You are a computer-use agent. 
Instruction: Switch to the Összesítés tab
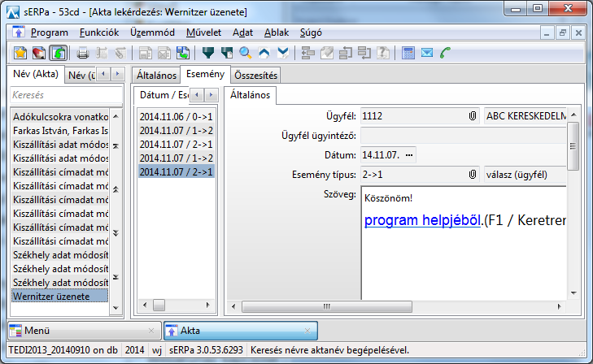coord(255,76)
